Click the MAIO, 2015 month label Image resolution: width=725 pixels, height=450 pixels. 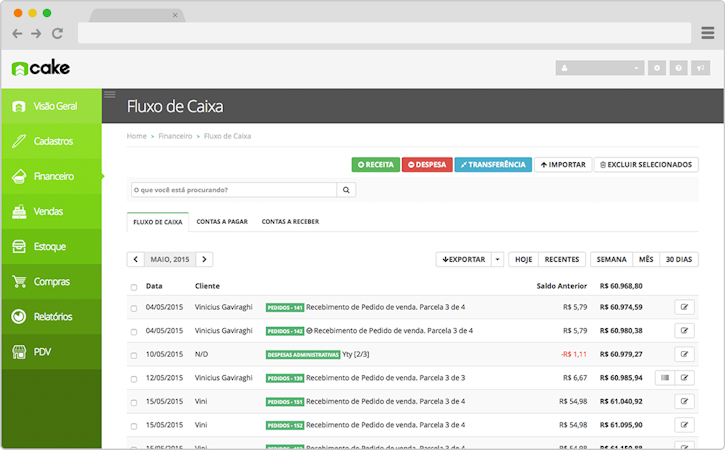(170, 259)
